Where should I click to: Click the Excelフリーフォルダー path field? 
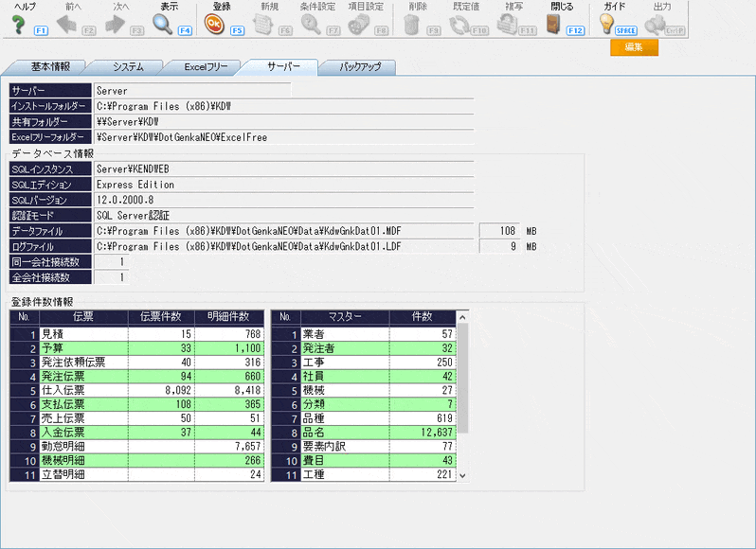pos(284,137)
